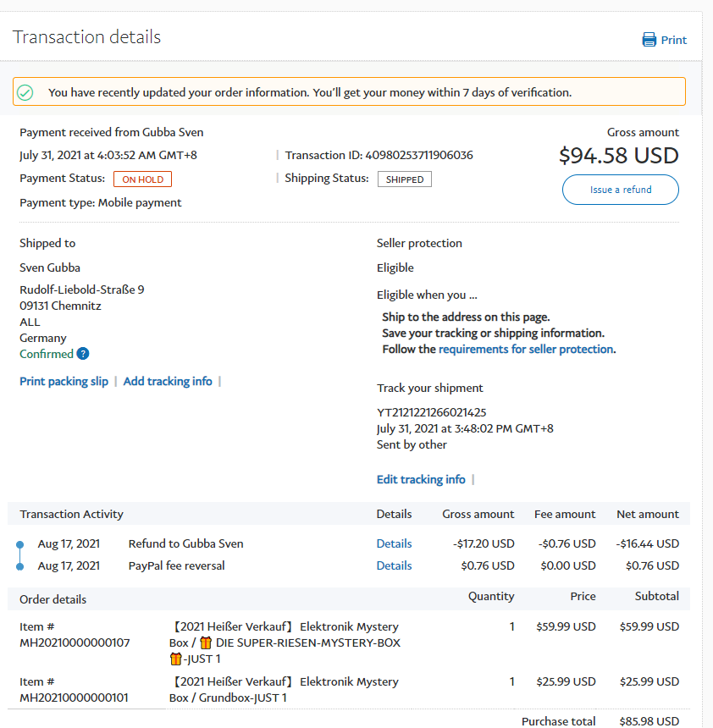713x728 pixels.
Task: Click the Transaction ID number
Action: 419,155
